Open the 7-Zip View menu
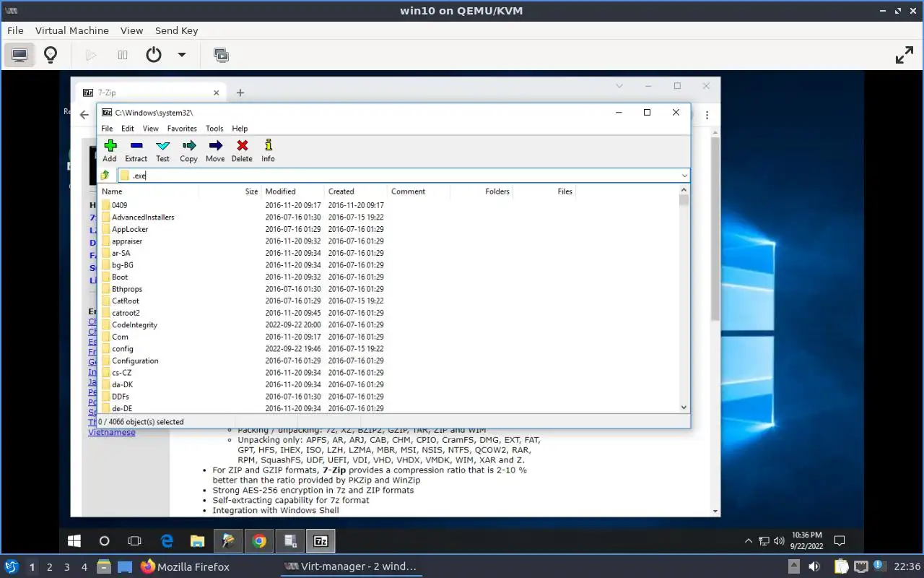Screen dimensions: 924x578 pos(150,129)
